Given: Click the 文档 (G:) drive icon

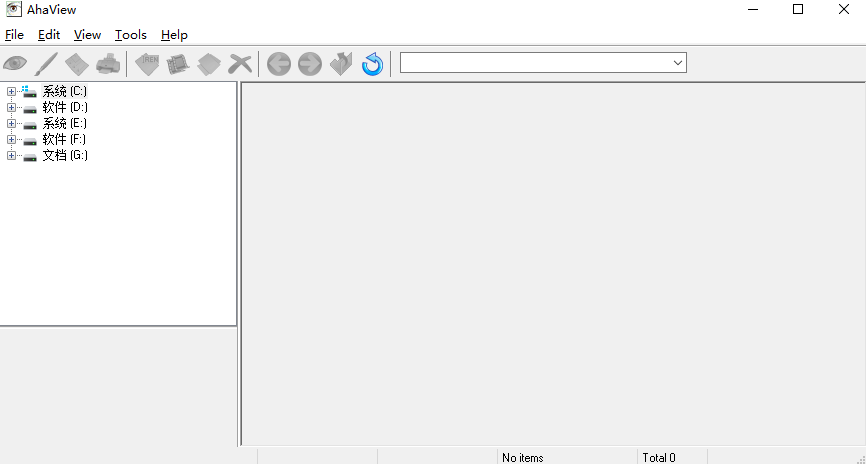Looking at the screenshot, I should pyautogui.click(x=30, y=156).
